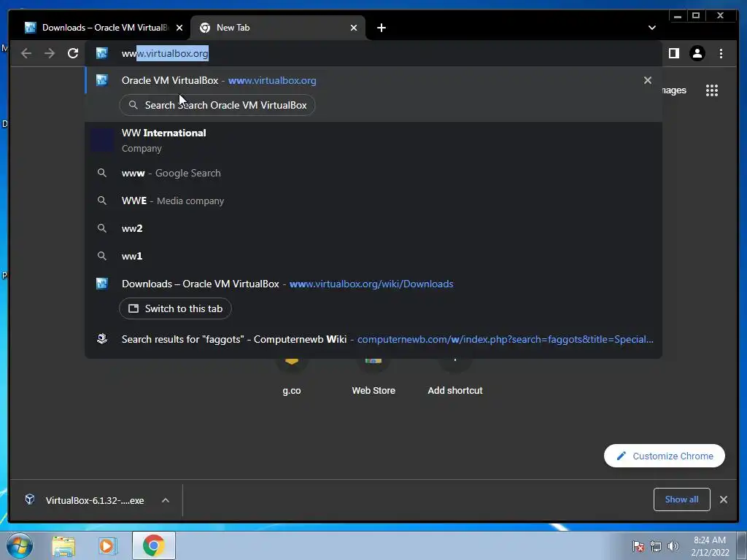747x560 pixels.
Task: Click Show all downloads button
Action: (x=682, y=499)
